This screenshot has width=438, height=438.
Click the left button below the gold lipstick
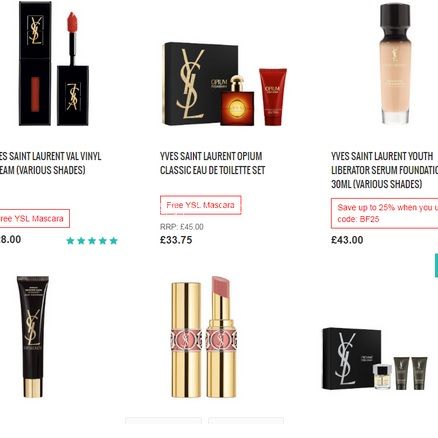pos(163,421)
